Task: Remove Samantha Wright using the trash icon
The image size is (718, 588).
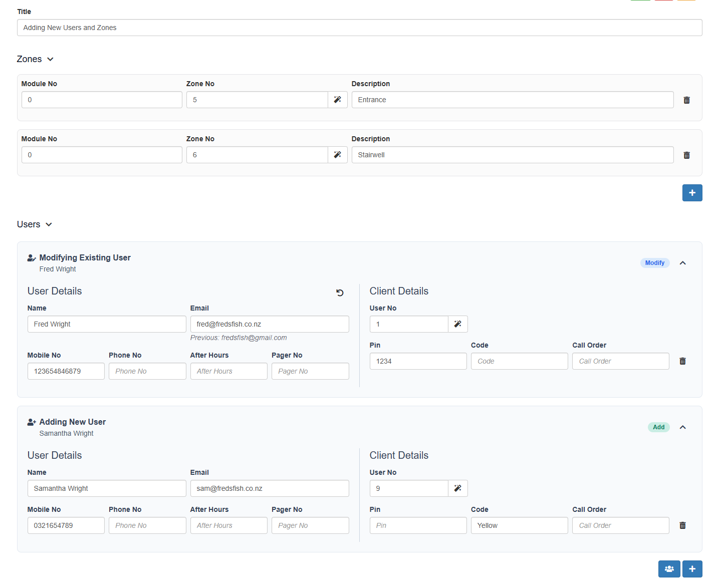Action: (x=682, y=525)
